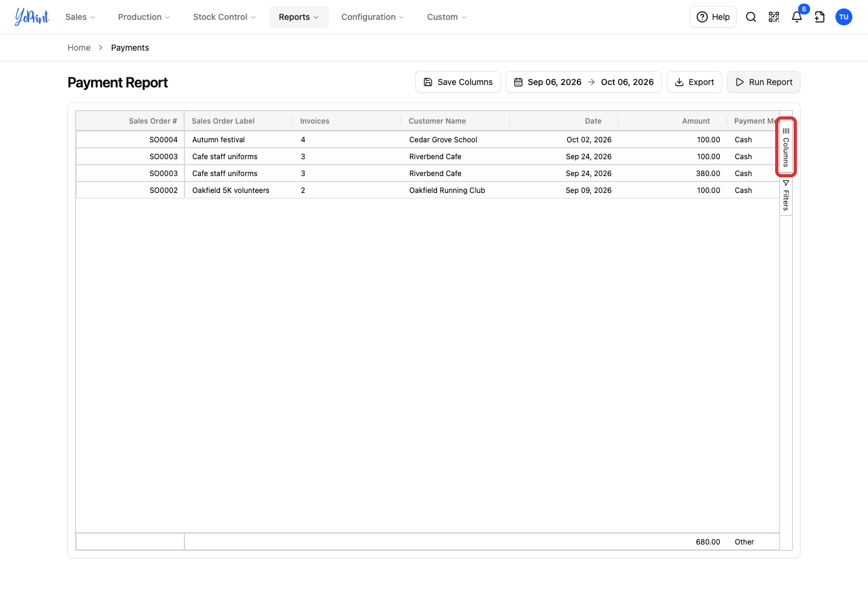
Task: Click the Help button
Action: click(713, 17)
